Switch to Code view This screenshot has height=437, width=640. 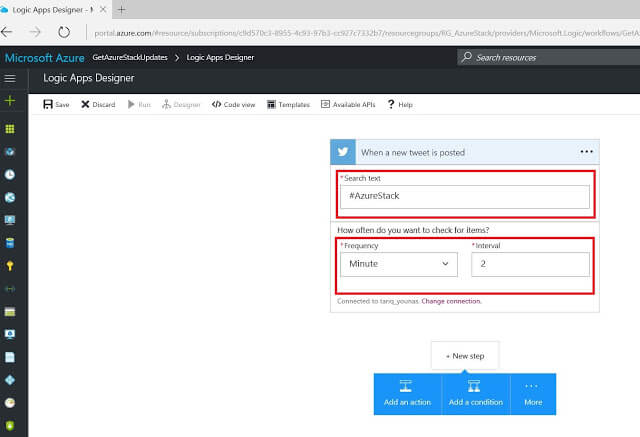click(233, 105)
